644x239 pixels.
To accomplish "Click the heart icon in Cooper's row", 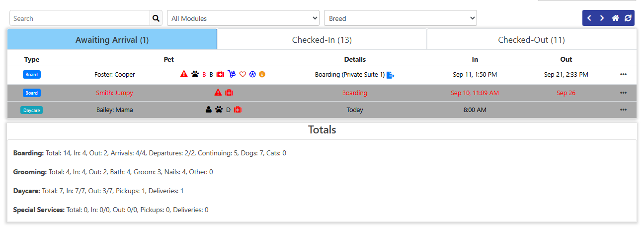I will coord(243,74).
